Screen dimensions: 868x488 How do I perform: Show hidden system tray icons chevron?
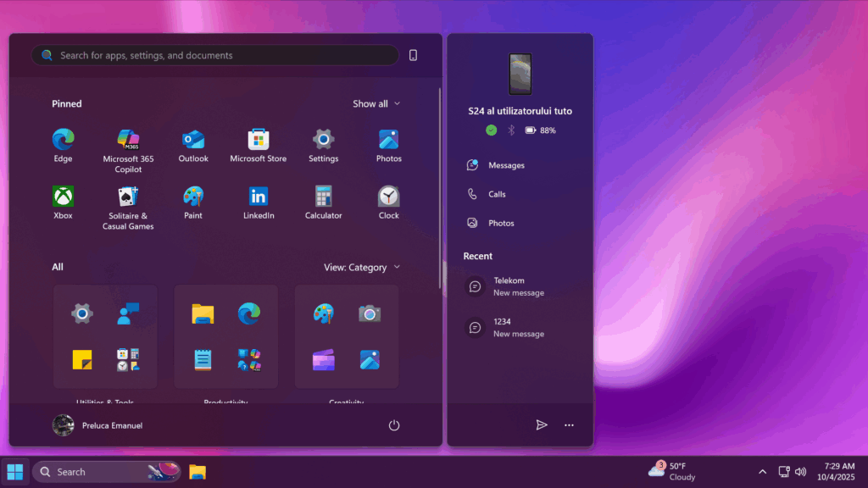(x=762, y=472)
